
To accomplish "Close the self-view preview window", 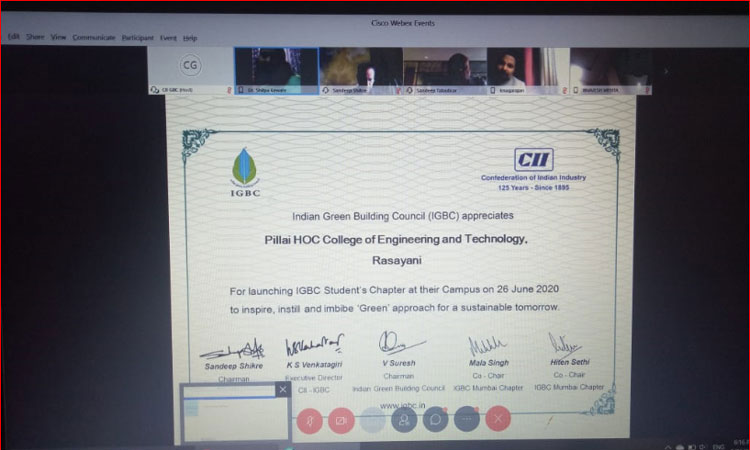I will pos(283,390).
